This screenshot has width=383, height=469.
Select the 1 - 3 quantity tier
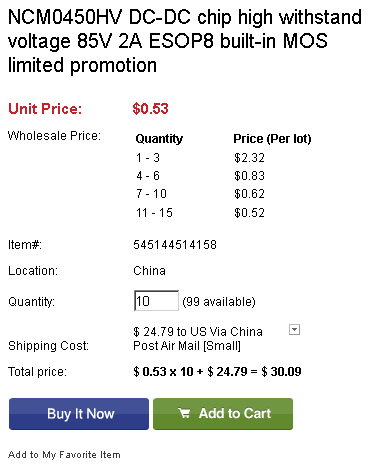148,158
